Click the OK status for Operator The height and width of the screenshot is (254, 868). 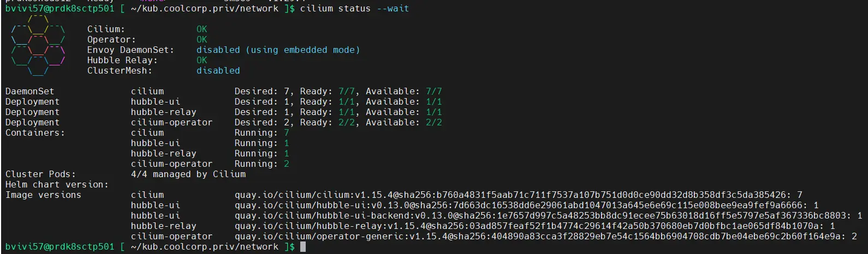coord(202,40)
